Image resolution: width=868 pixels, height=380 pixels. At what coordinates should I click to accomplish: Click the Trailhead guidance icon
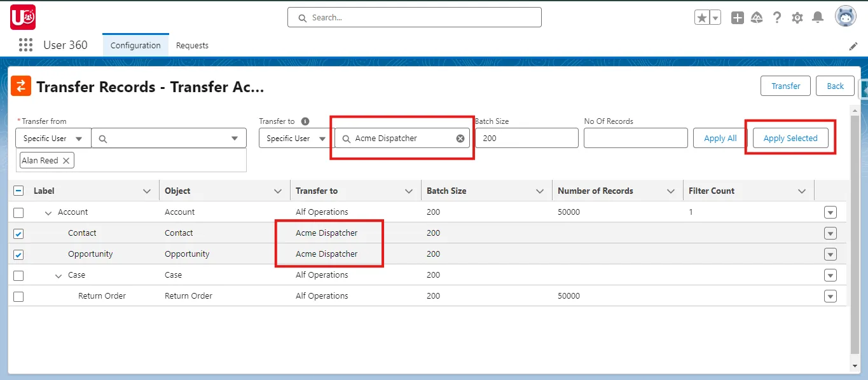[x=757, y=17]
